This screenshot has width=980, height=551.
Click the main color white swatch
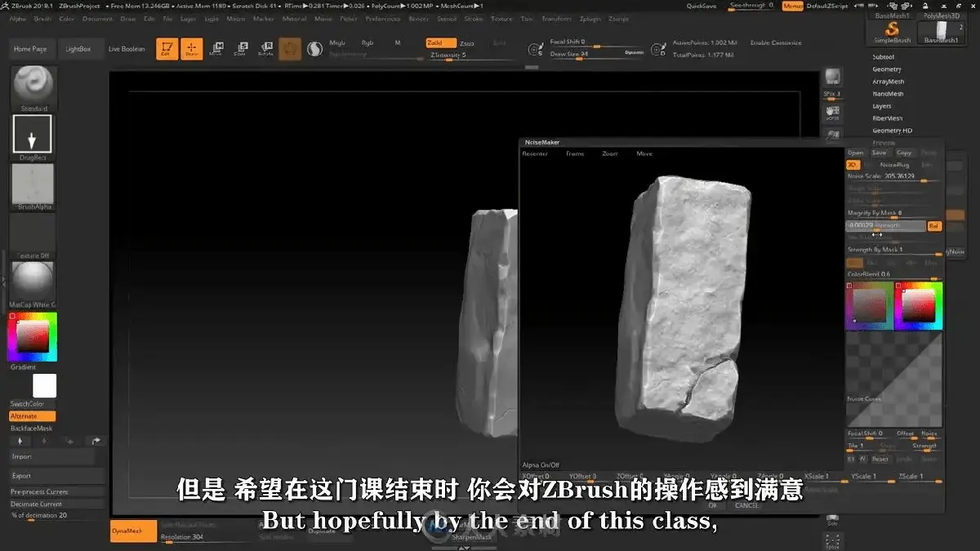[44, 386]
